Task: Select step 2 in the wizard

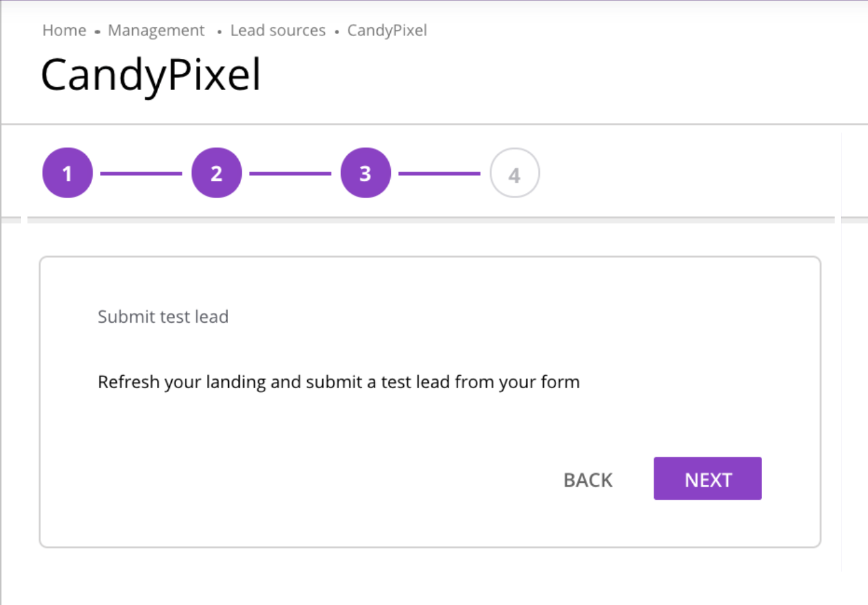Action: [x=216, y=173]
